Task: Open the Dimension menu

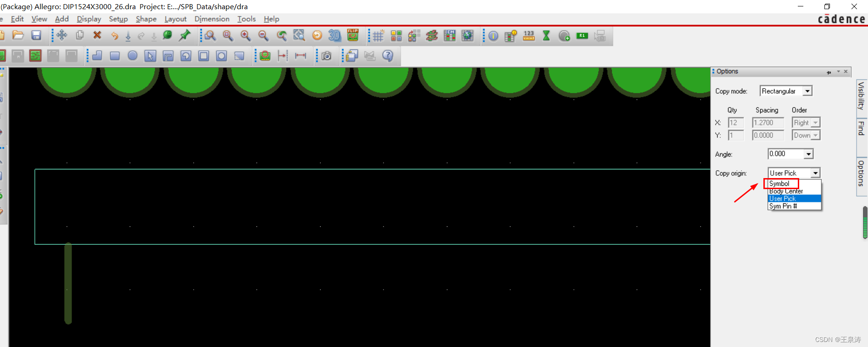Action: (211, 19)
